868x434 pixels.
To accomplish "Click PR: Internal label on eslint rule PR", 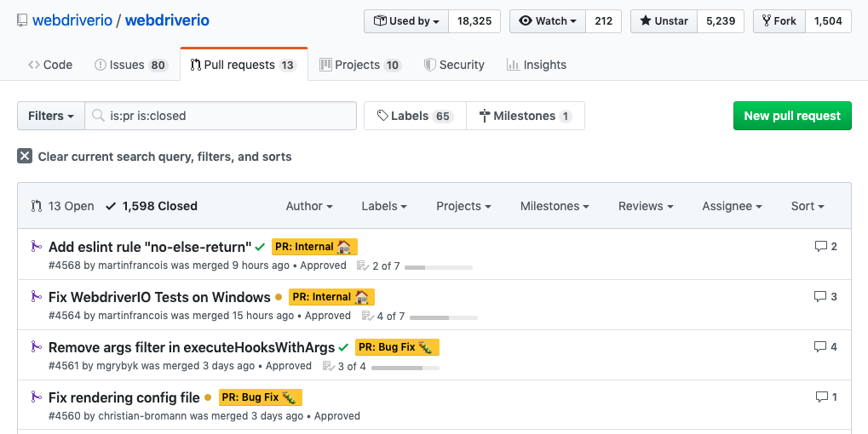I will [x=314, y=247].
